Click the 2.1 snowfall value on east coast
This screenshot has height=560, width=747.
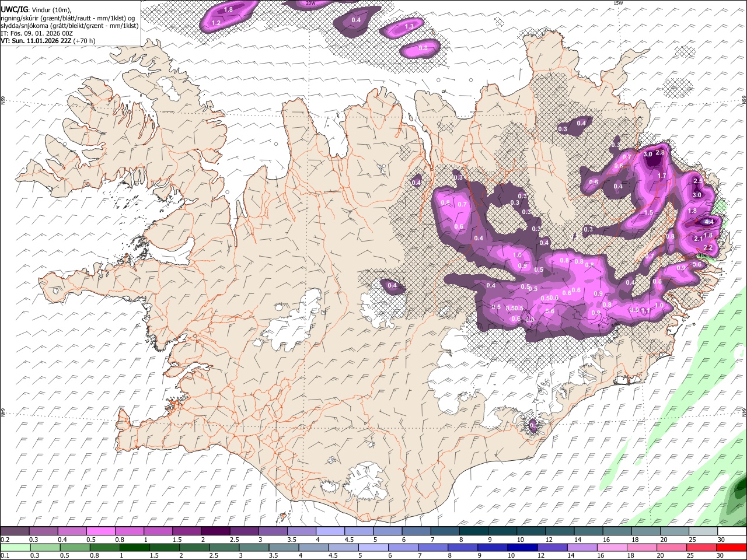tap(699, 239)
